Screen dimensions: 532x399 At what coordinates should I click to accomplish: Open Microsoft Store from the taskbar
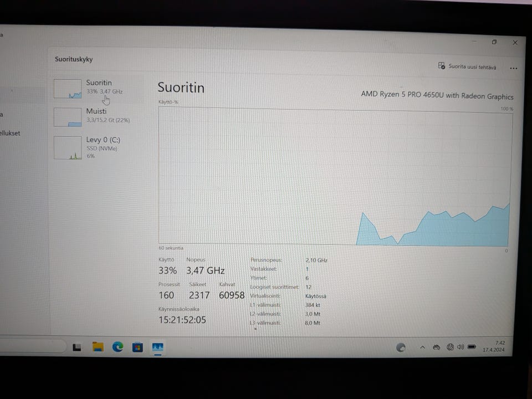[x=137, y=347]
